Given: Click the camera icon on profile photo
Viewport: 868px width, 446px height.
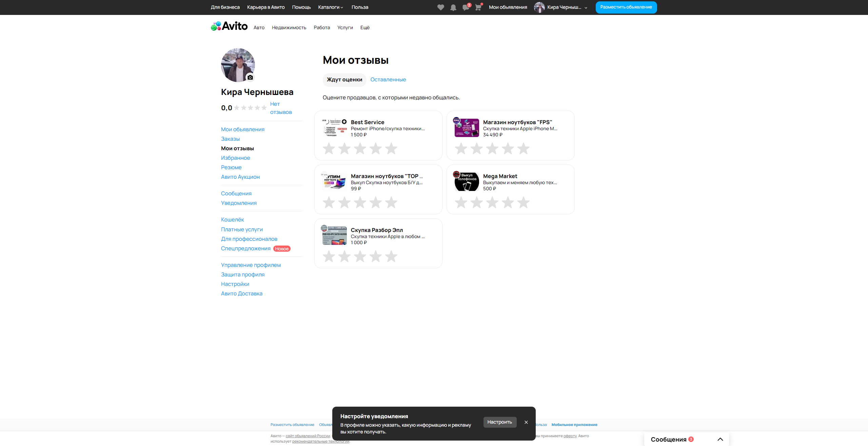Looking at the screenshot, I should click(250, 77).
